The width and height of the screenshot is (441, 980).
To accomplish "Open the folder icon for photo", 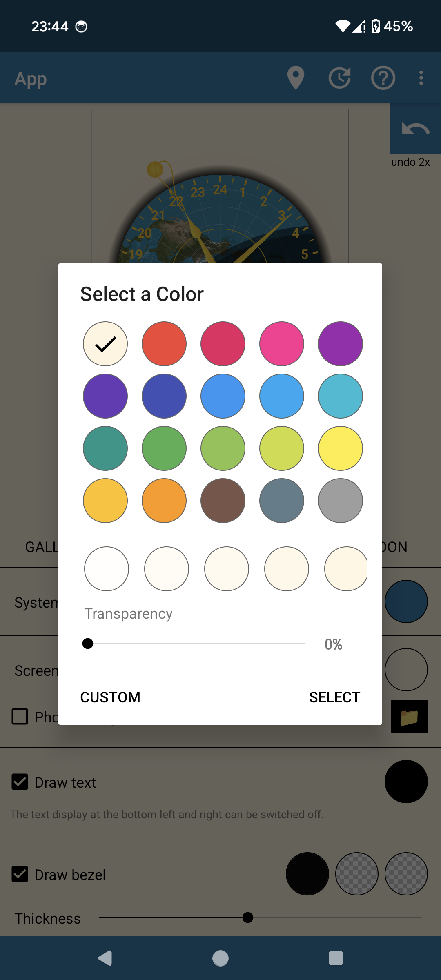I will click(x=409, y=717).
